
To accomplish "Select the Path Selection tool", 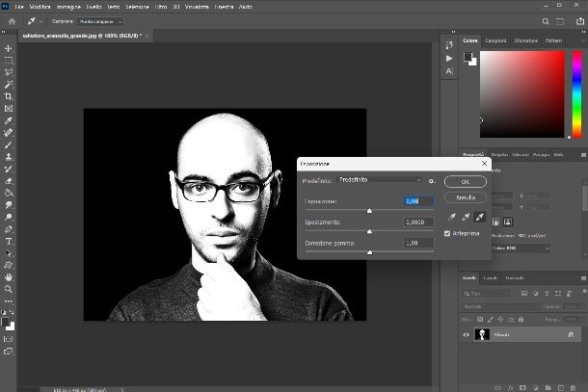I will click(9, 253).
